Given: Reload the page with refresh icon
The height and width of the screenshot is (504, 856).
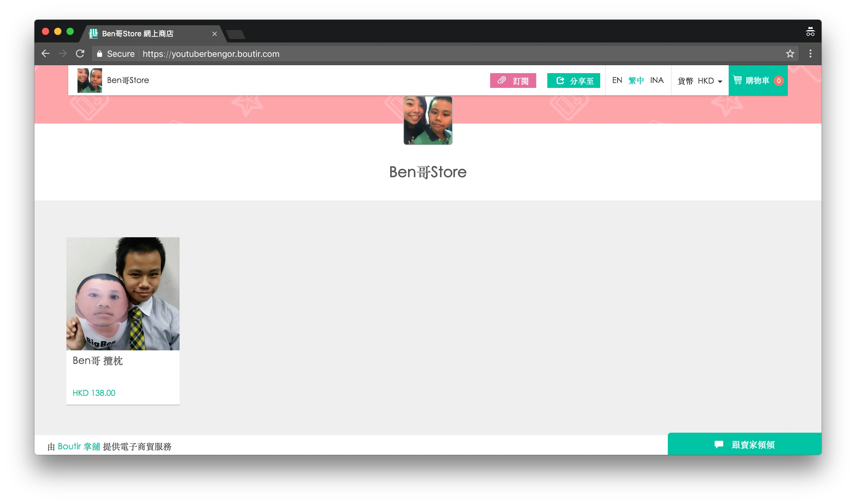Looking at the screenshot, I should point(80,54).
